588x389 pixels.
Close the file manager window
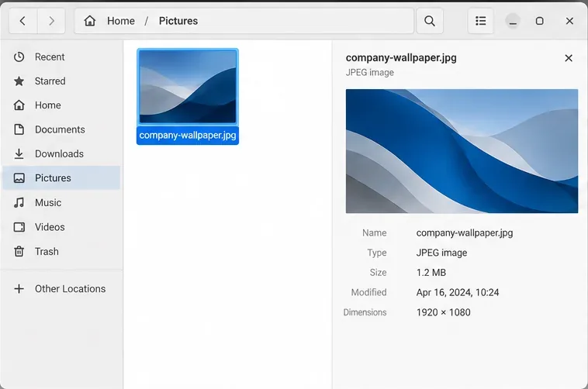[569, 21]
